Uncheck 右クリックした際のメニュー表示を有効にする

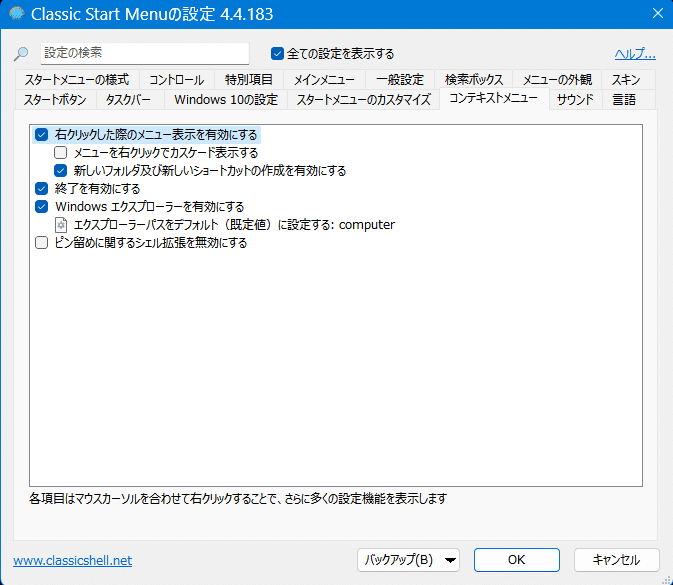[41, 135]
